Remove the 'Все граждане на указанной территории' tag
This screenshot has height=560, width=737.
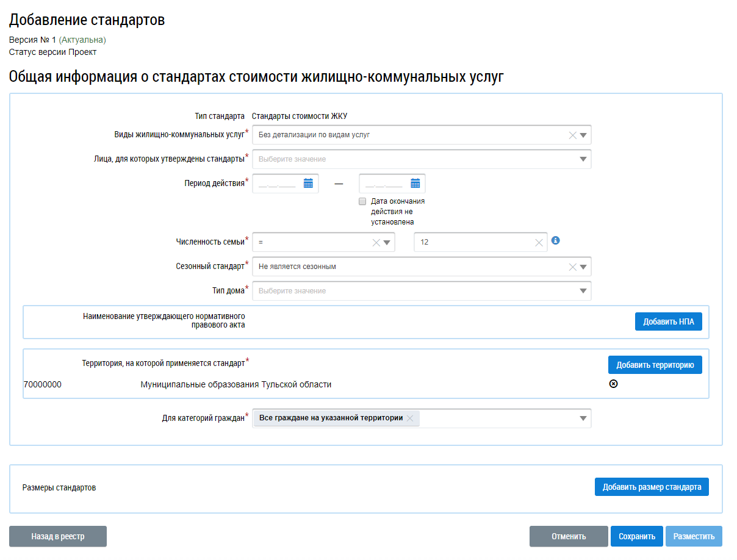click(x=410, y=418)
